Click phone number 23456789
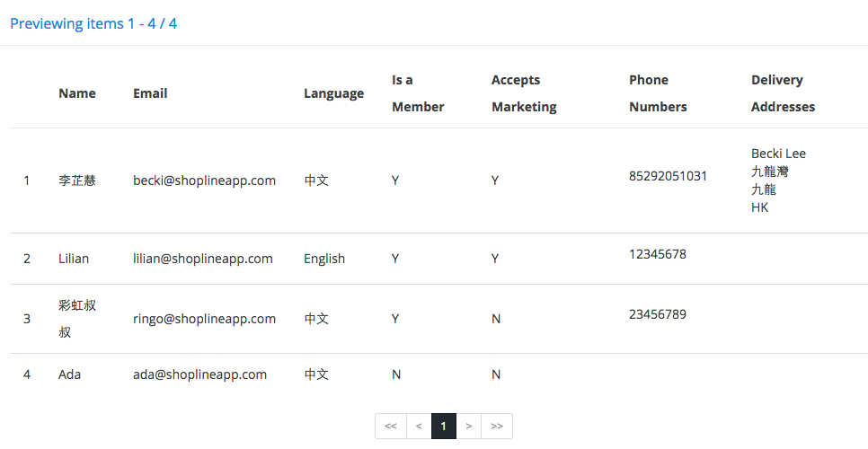Viewport: 868px width, 449px height. click(658, 314)
